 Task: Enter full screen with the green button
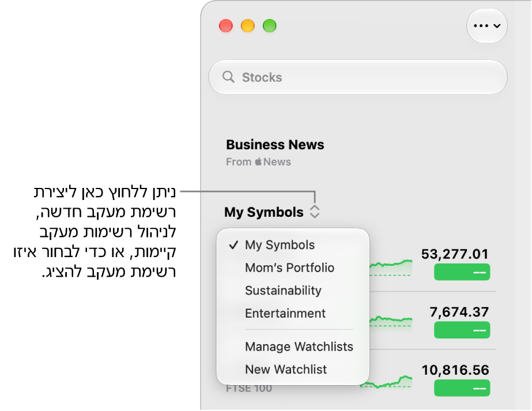point(270,26)
